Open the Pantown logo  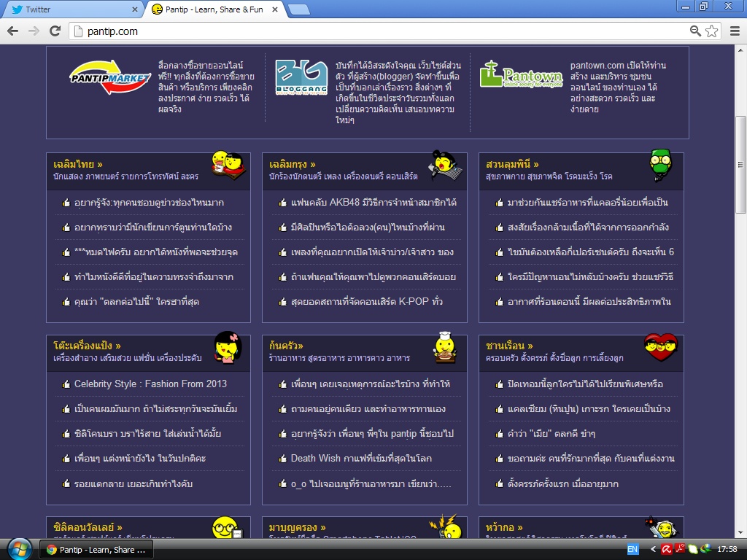click(521, 75)
